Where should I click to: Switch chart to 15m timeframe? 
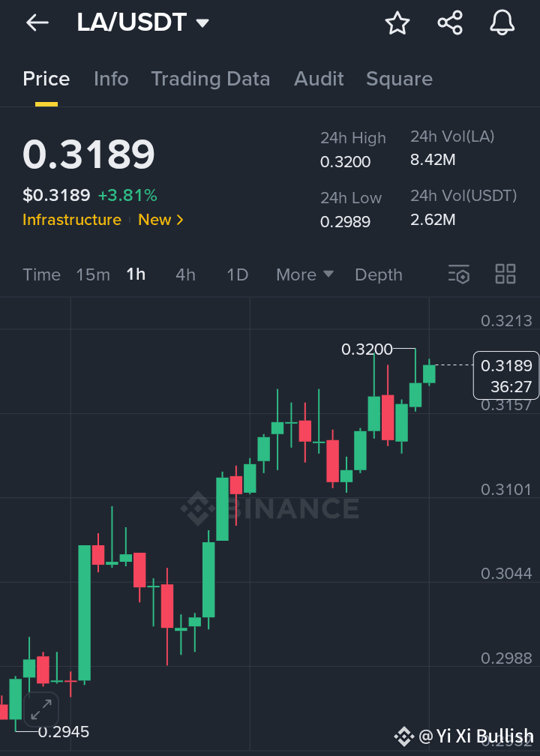(92, 274)
